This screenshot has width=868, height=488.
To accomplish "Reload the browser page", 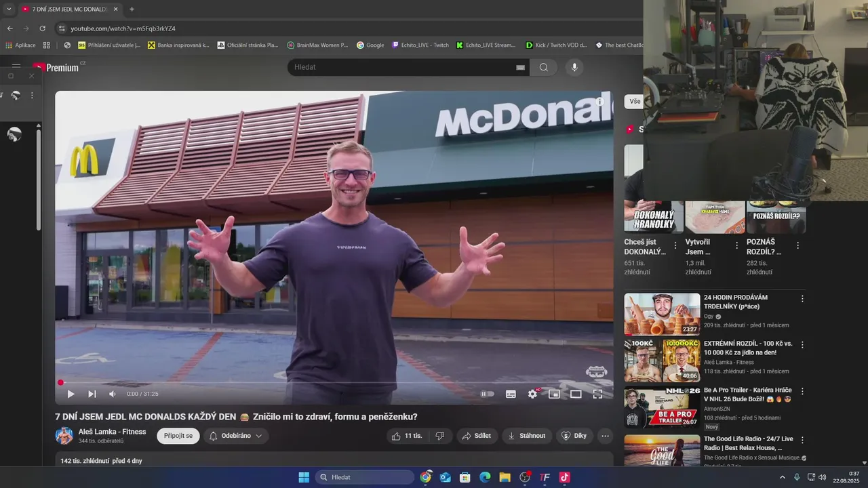I will [x=42, y=28].
